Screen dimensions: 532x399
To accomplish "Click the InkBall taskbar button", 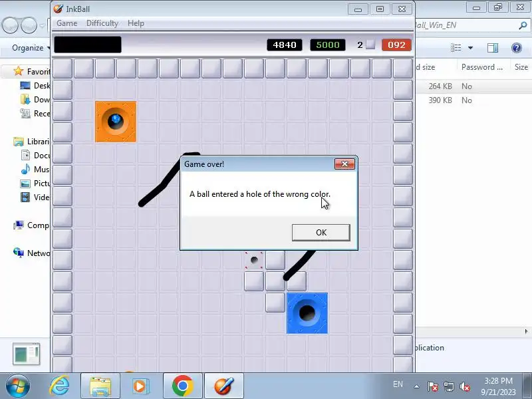I will tap(224, 386).
